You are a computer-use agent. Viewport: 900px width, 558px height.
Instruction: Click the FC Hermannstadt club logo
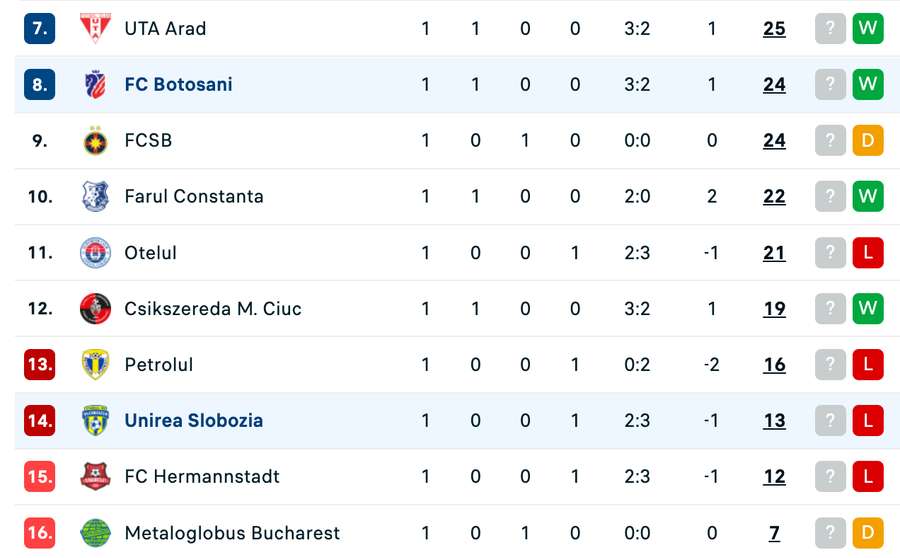96,477
